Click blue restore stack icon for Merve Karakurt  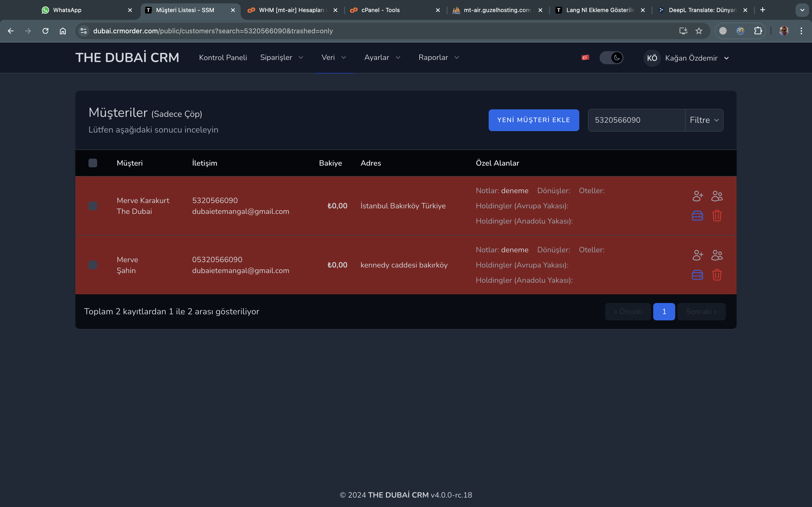[697, 216]
